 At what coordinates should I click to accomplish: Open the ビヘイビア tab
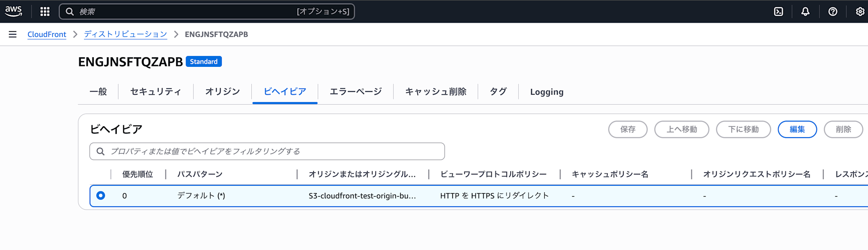[285, 92]
